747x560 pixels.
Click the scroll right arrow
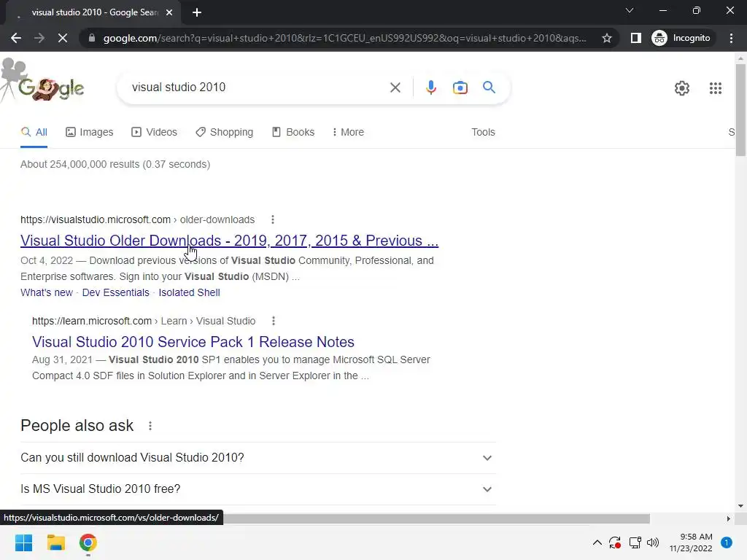point(729,518)
